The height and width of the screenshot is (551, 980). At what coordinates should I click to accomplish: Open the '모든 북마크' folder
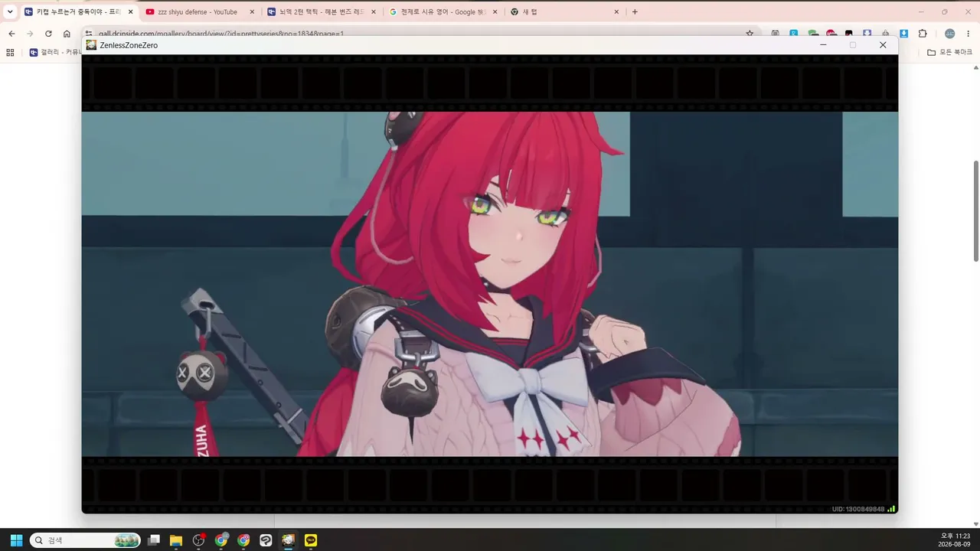(949, 52)
